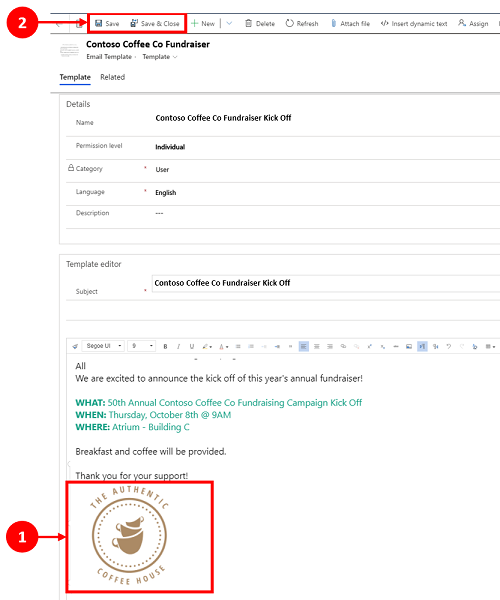Click into the Subject input field
Screen dimensions: 500x600
click(326, 283)
